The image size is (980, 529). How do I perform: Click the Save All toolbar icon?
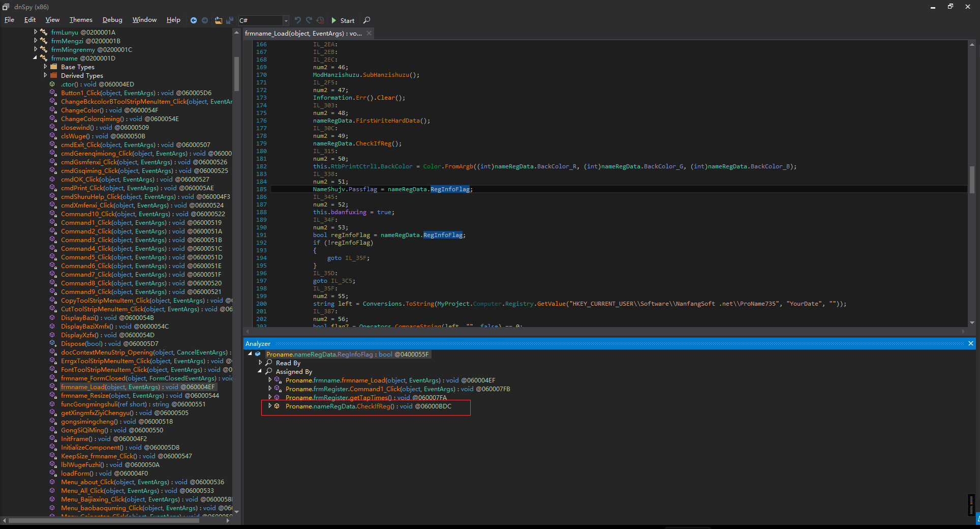coord(229,20)
